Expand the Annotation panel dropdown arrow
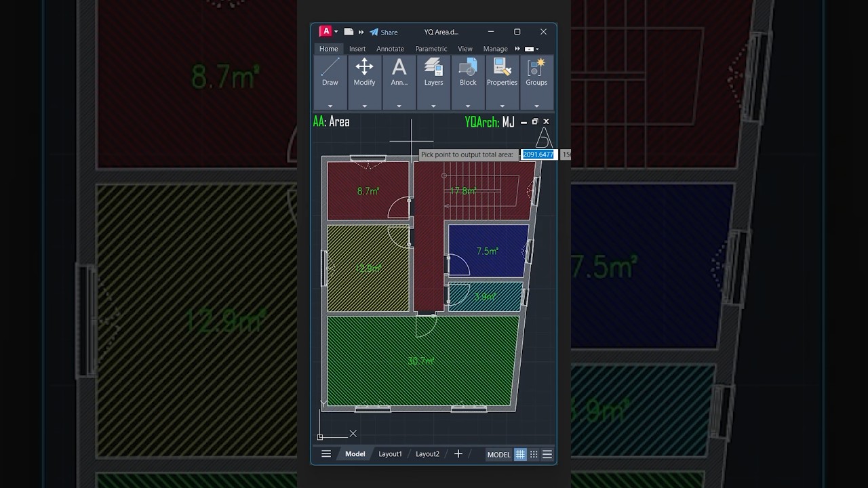 coord(399,106)
